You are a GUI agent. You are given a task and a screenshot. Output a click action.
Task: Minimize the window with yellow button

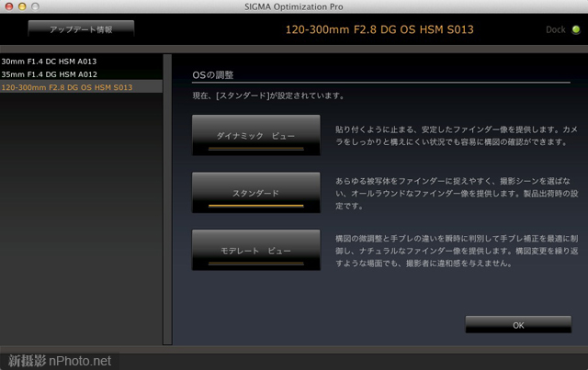pos(22,6)
